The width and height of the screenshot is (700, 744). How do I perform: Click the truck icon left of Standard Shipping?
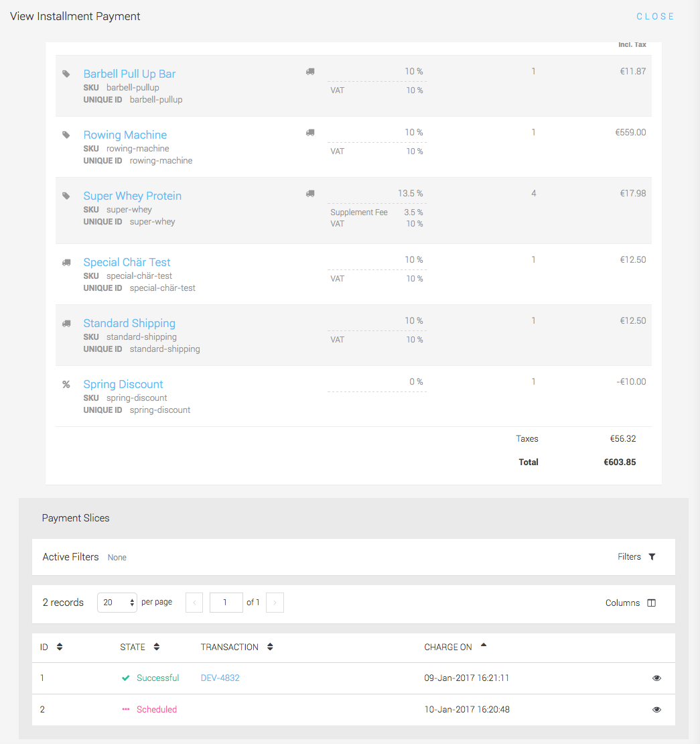pos(66,323)
